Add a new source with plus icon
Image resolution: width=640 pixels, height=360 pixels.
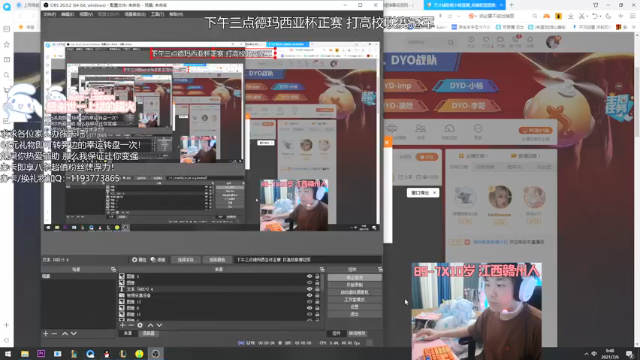click(122, 325)
